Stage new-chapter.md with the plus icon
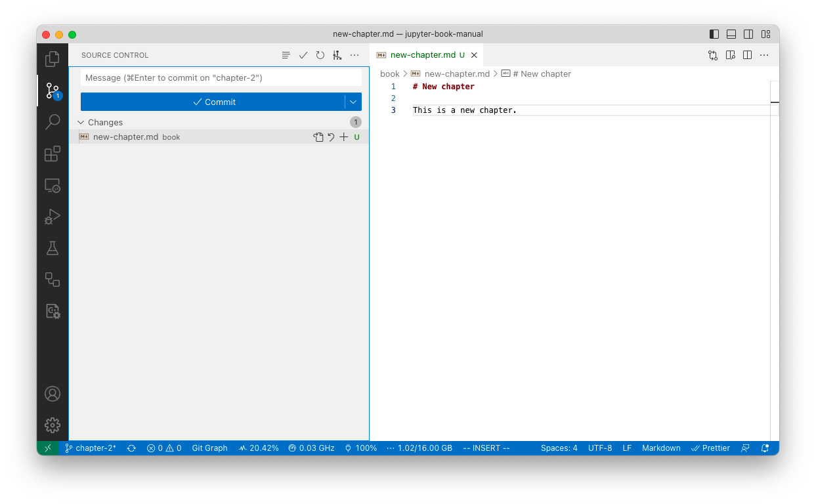Image resolution: width=816 pixels, height=504 pixels. click(x=344, y=136)
